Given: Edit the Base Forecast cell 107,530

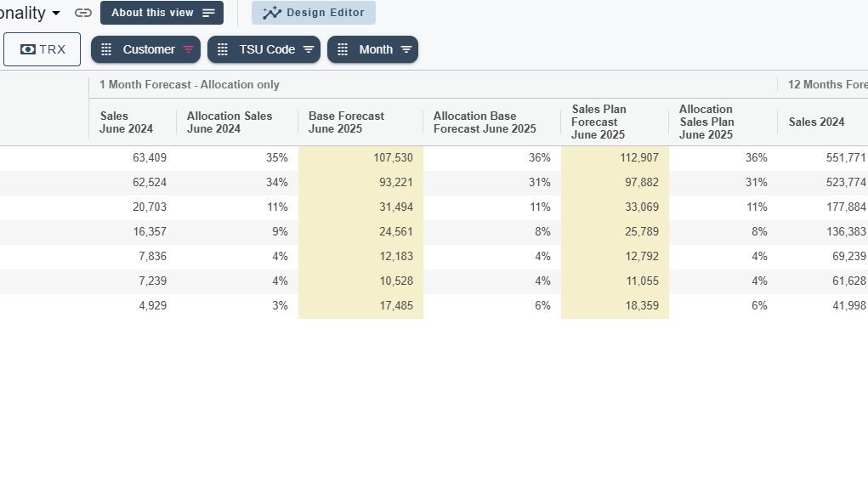Looking at the screenshot, I should [360, 158].
